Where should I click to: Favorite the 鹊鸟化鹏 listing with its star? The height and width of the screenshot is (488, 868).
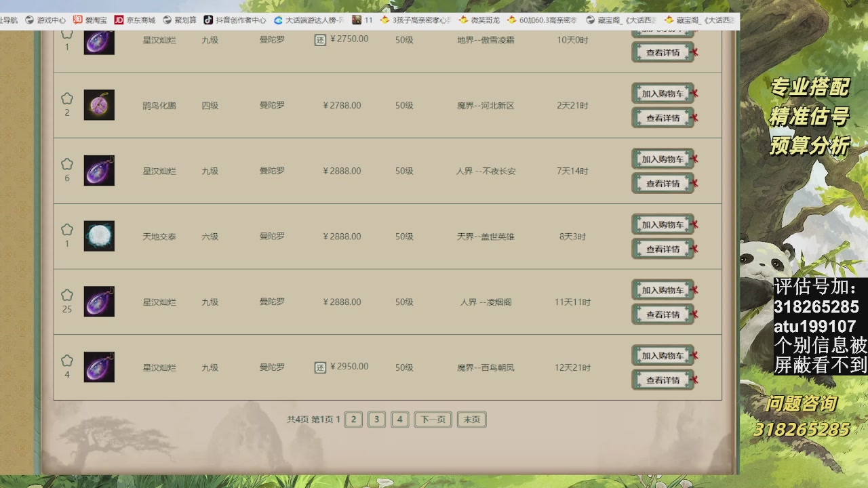(x=67, y=99)
